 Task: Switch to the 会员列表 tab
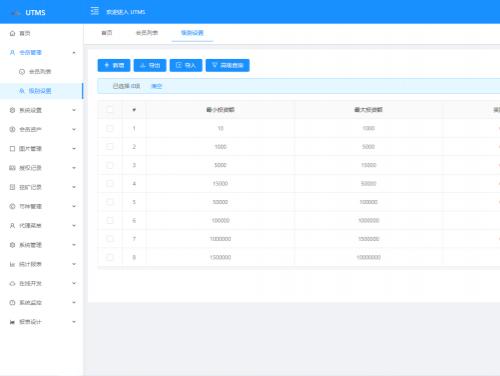[x=147, y=33]
